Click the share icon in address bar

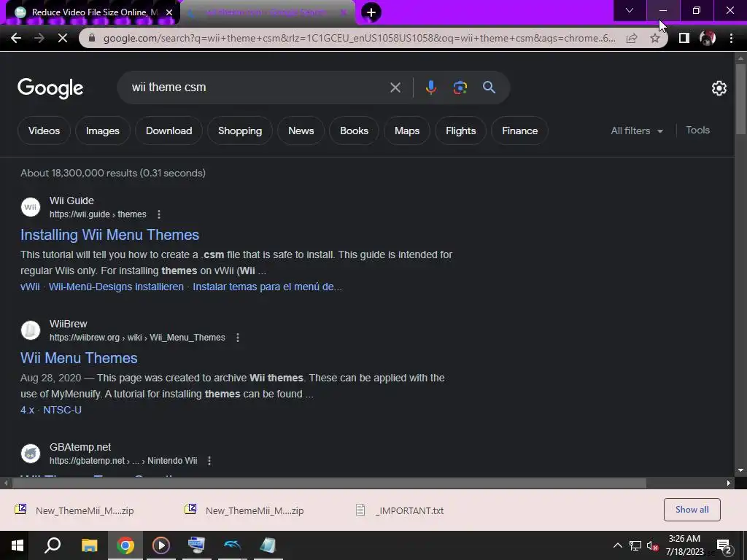click(x=632, y=38)
